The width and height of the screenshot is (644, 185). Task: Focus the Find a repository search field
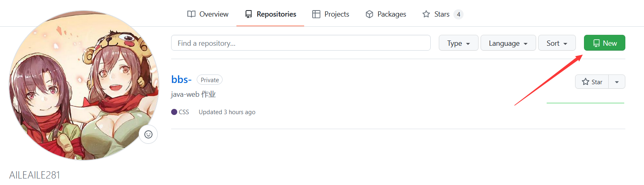301,43
